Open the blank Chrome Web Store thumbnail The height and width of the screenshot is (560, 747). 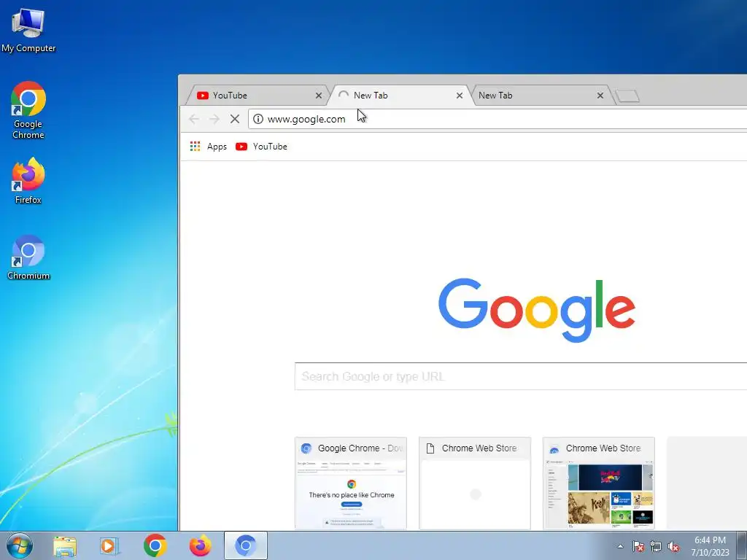[474, 483]
